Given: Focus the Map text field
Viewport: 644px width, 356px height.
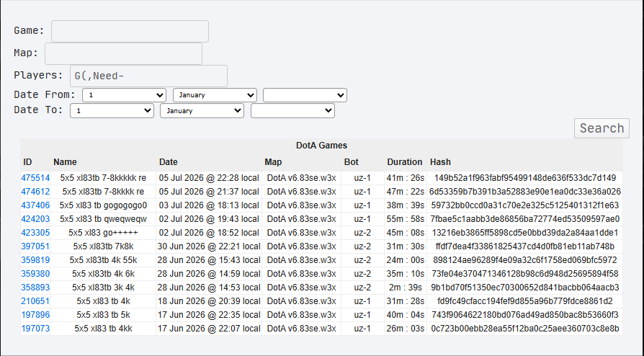Looking at the screenshot, I should 123,53.
